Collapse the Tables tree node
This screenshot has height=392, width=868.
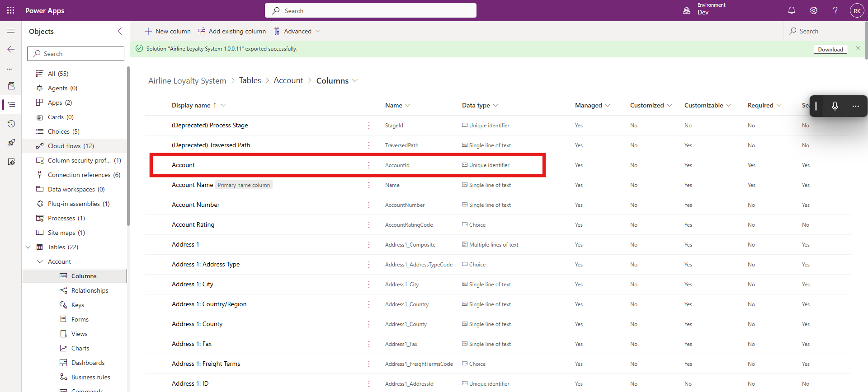(x=28, y=247)
